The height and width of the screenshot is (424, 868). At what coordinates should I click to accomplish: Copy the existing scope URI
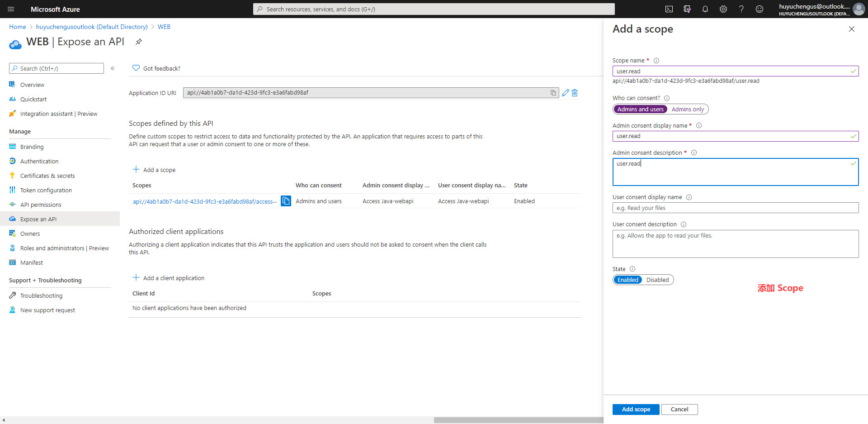[x=286, y=201]
